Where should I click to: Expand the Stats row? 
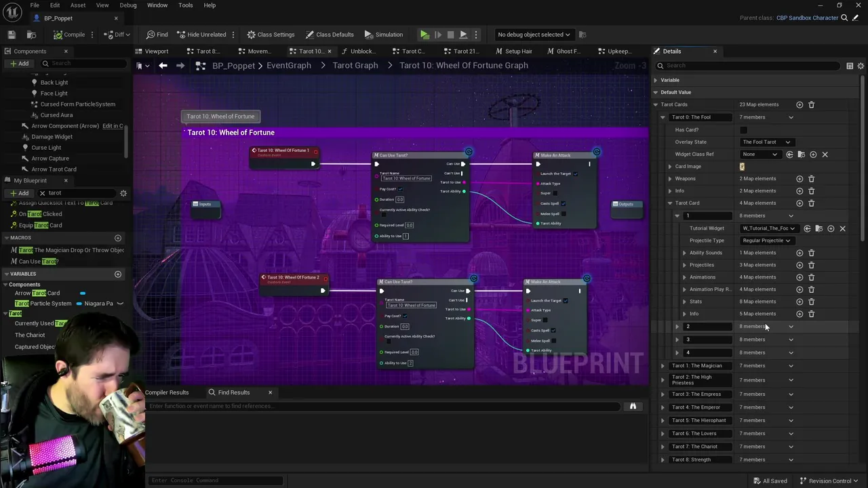point(684,302)
